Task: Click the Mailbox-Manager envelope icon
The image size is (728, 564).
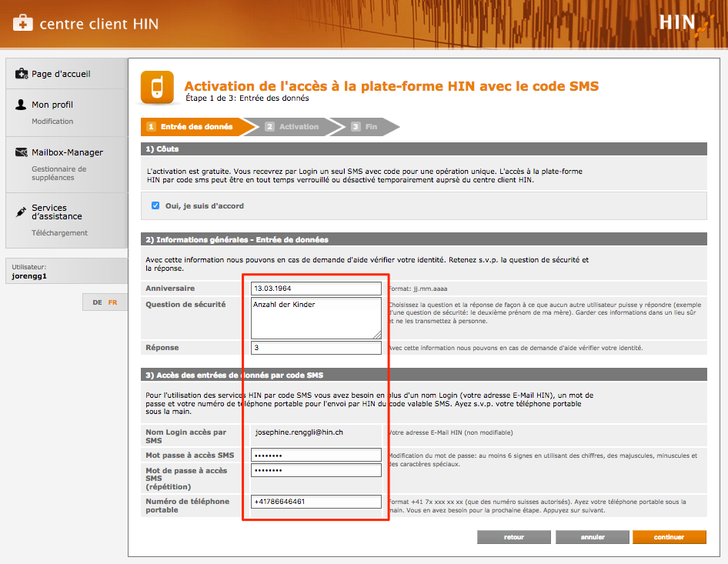Action: coord(22,152)
